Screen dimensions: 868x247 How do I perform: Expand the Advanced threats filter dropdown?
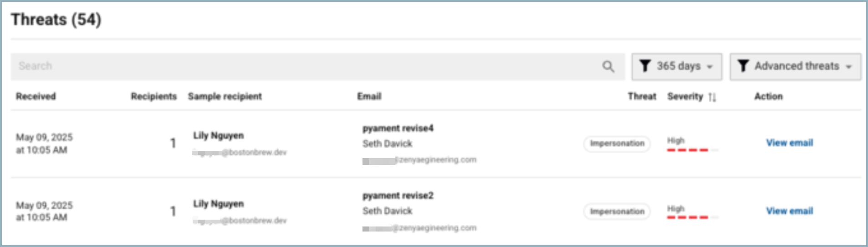[x=795, y=67]
